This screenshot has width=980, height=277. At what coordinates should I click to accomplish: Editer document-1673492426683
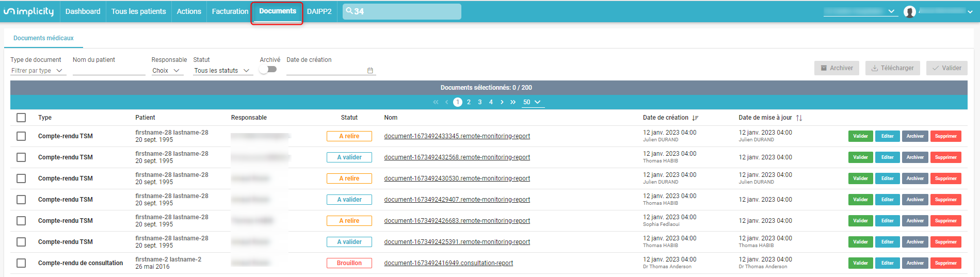[x=888, y=221]
